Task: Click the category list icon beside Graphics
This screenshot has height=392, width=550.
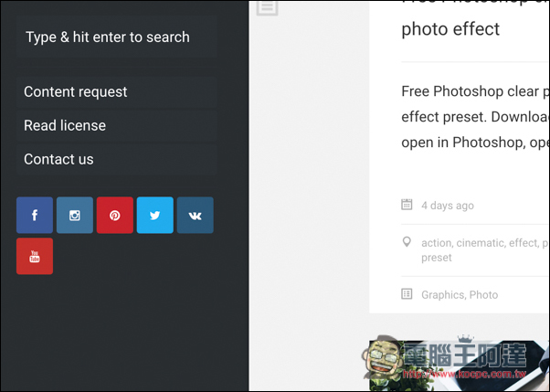Action: 407,293
